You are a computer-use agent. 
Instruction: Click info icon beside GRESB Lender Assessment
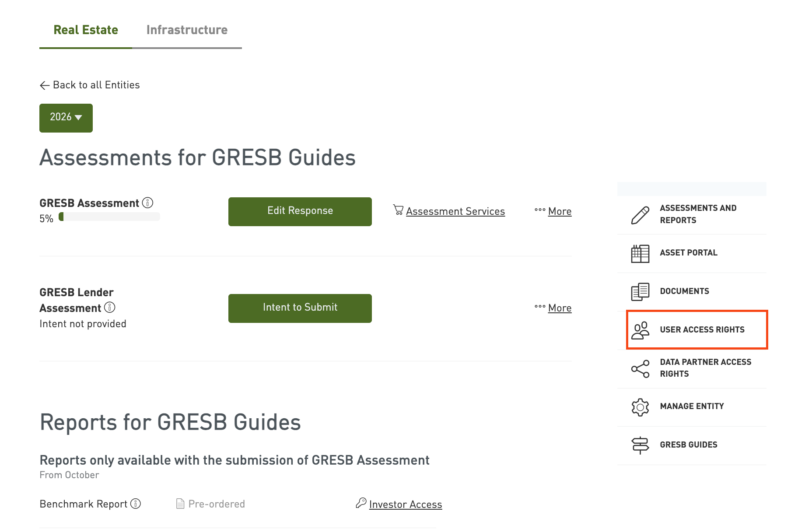[x=110, y=308]
